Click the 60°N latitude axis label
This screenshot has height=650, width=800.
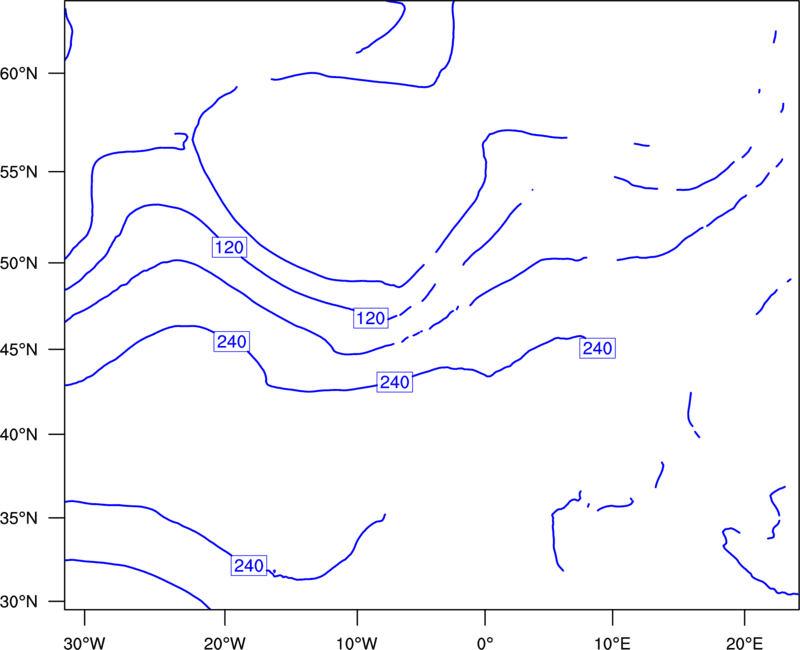coord(19,74)
